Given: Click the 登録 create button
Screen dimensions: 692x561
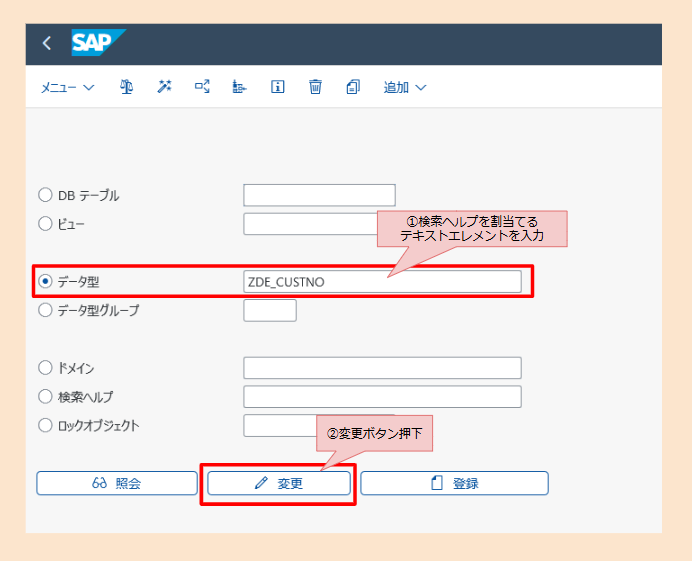Looking at the screenshot, I should (454, 483).
